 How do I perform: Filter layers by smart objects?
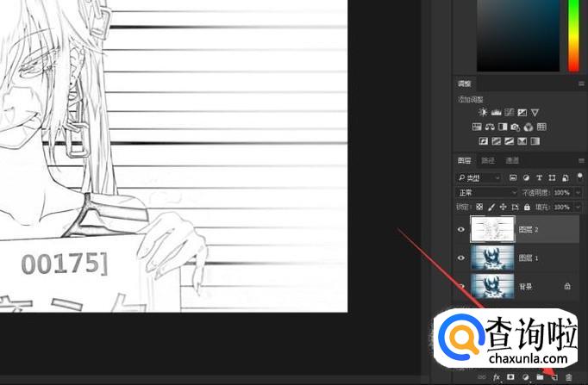[566, 178]
